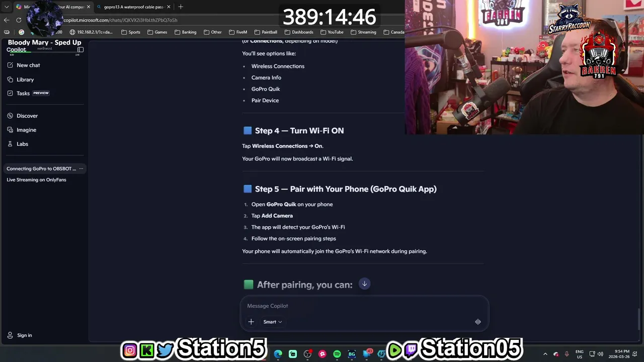Expand the FiveM bookmark folder
Viewport: 644px width, 362px height.
tap(238, 32)
